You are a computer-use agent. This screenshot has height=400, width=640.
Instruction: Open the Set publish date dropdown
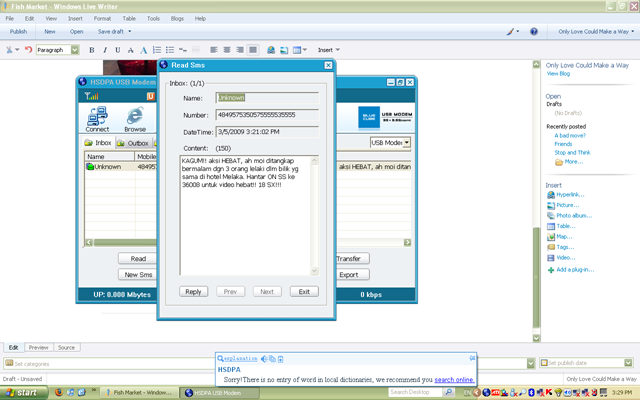(x=629, y=363)
